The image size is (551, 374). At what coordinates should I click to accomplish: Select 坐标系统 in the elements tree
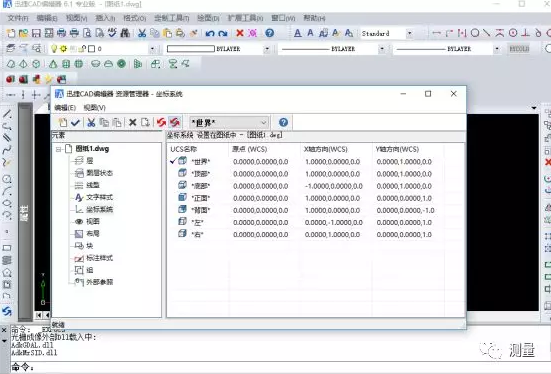99,209
